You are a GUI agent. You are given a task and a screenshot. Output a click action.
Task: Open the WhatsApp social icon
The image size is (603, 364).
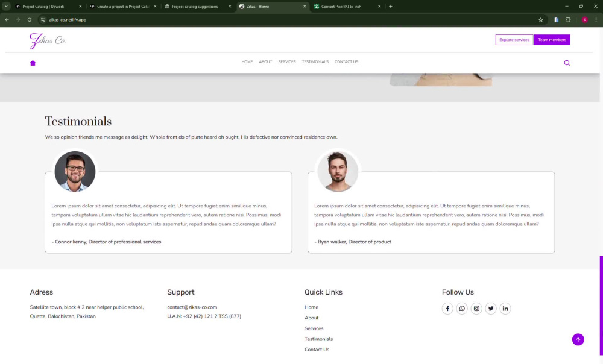[x=462, y=309]
